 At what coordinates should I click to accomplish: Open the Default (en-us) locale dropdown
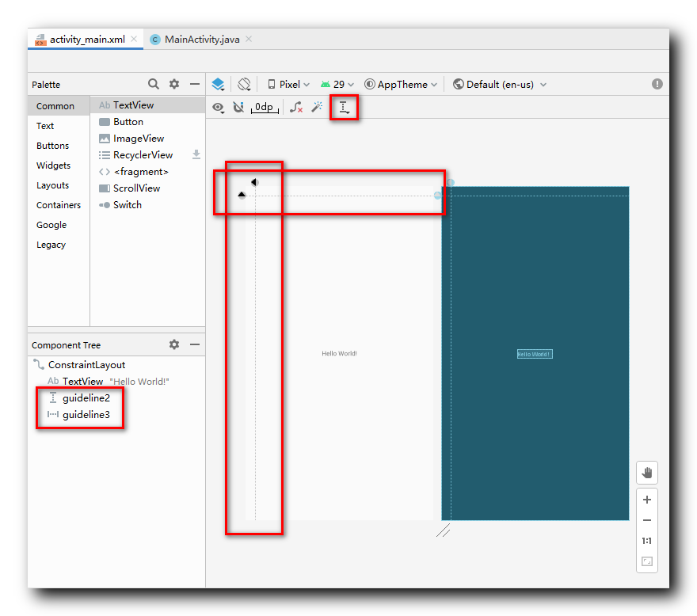point(499,85)
